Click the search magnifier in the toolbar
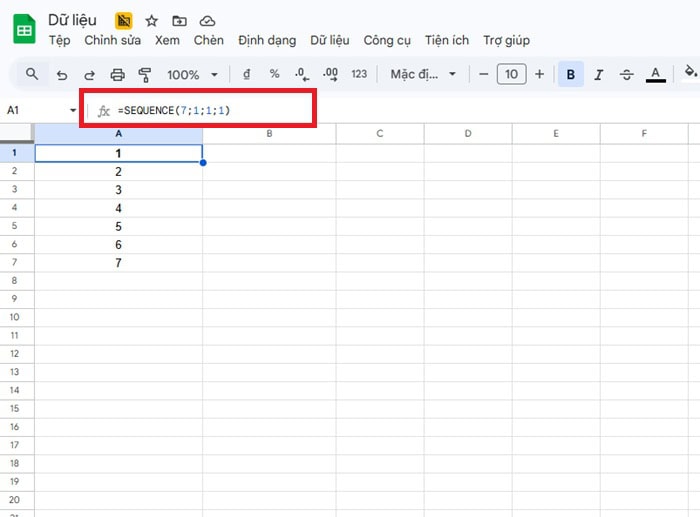This screenshot has height=517, width=700. [x=32, y=74]
